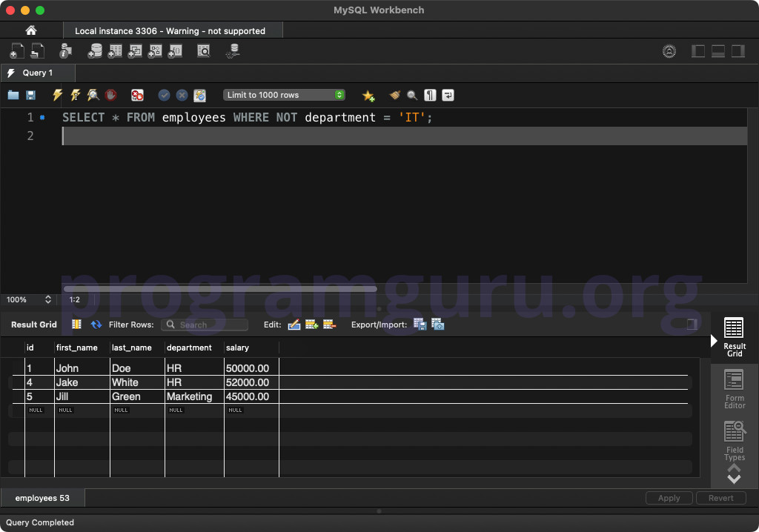Sort by last_name column header
The image size is (759, 532).
tap(137, 348)
